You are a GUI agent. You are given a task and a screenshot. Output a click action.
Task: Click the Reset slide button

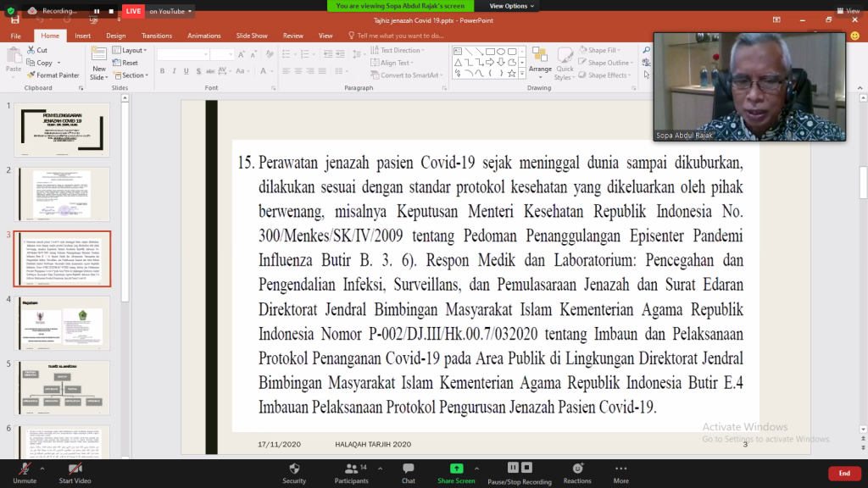tap(125, 63)
